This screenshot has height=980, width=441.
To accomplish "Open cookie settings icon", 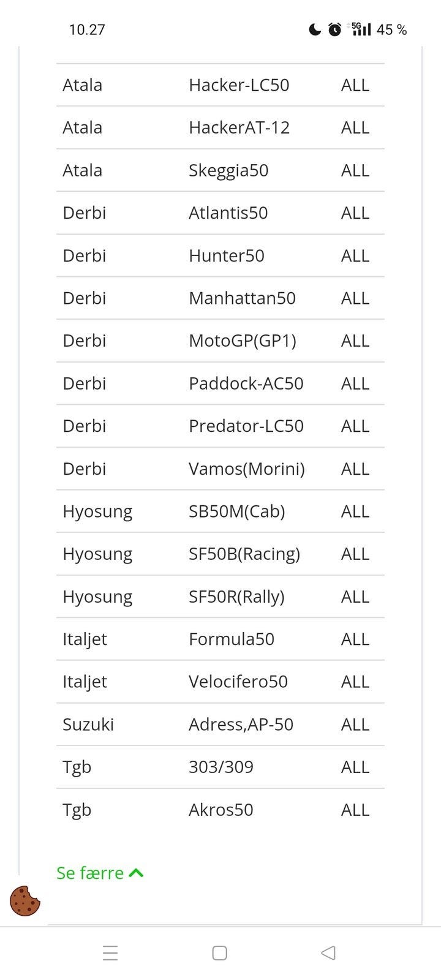I will [x=25, y=900].
